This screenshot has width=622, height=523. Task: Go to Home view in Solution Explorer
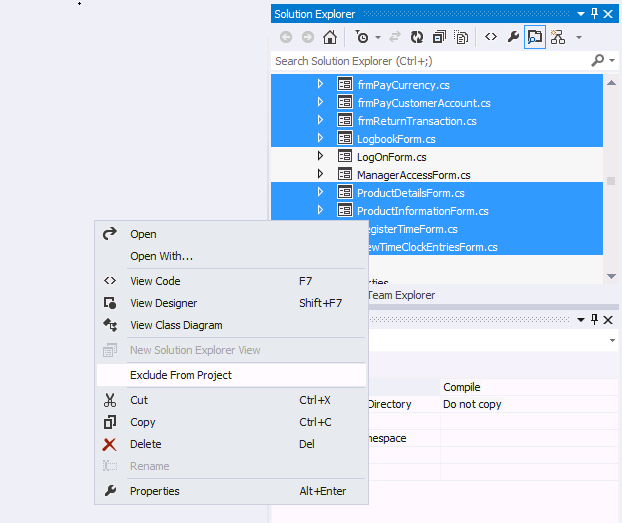click(330, 37)
